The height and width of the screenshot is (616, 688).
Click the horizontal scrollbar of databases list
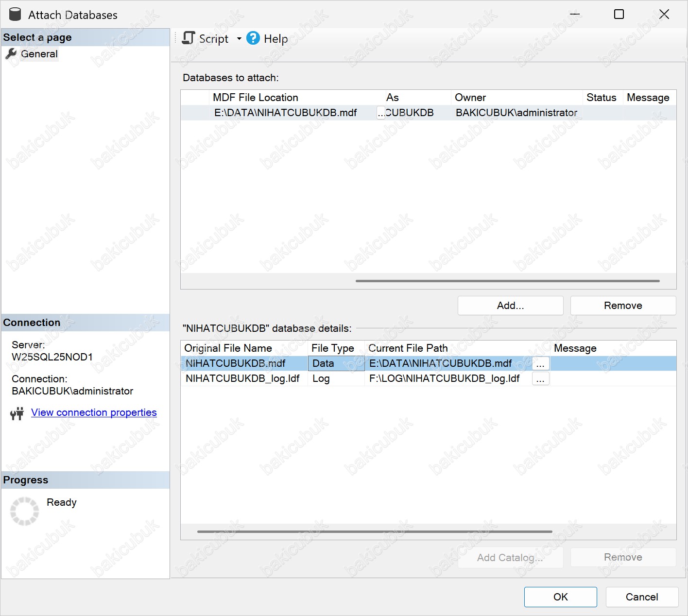507,281
